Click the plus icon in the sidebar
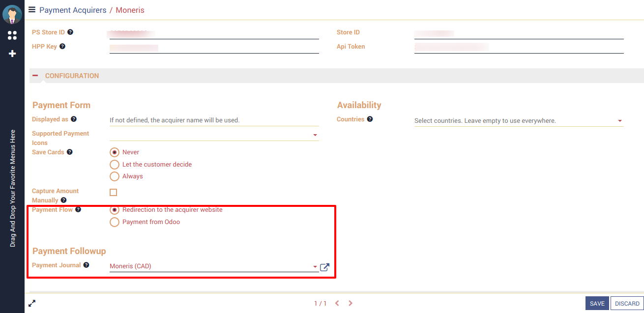This screenshot has height=313, width=644. 12,54
